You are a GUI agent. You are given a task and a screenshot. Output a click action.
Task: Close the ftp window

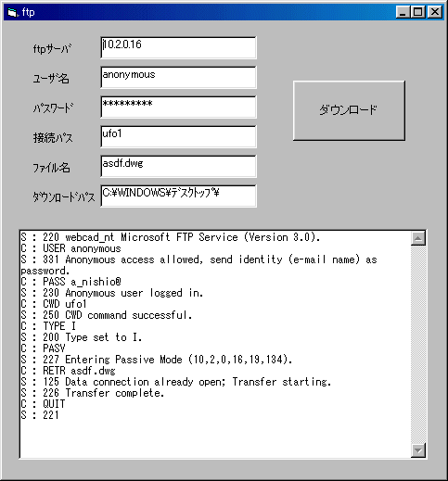(435, 12)
